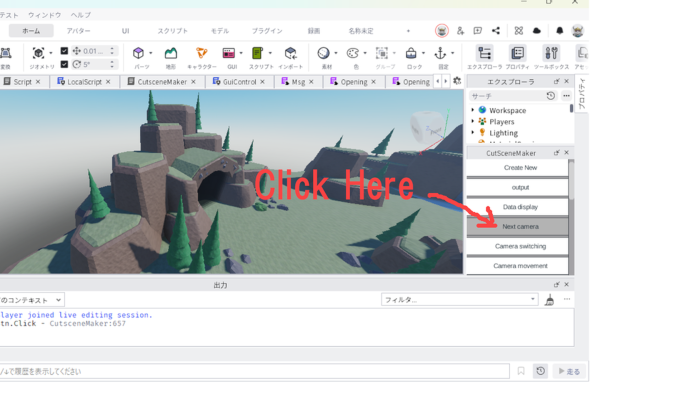Expand the Players tree node

tap(473, 121)
